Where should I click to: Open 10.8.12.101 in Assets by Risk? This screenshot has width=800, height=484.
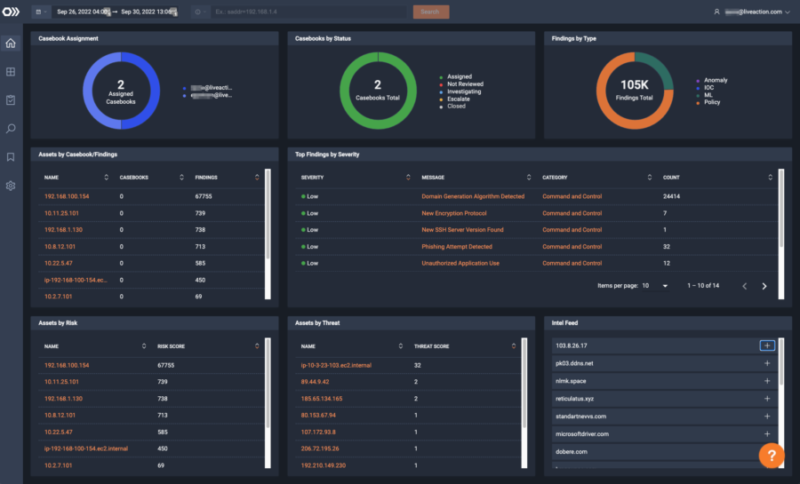(x=60, y=415)
